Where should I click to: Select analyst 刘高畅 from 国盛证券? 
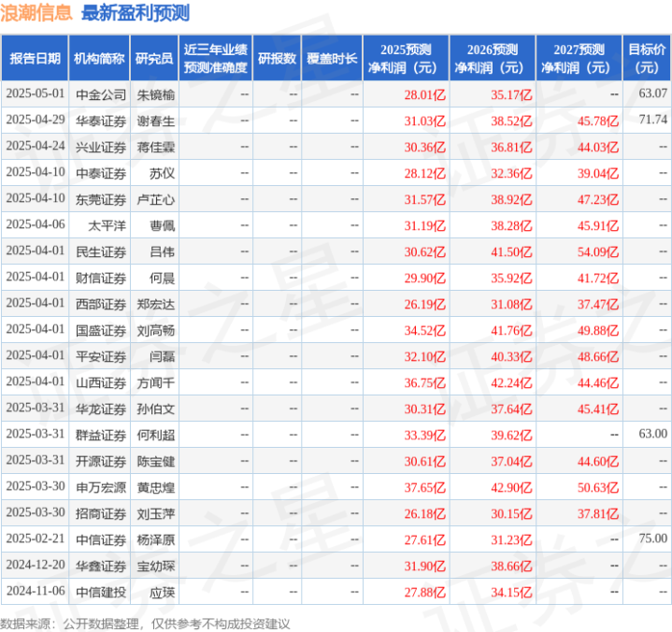[x=156, y=331]
